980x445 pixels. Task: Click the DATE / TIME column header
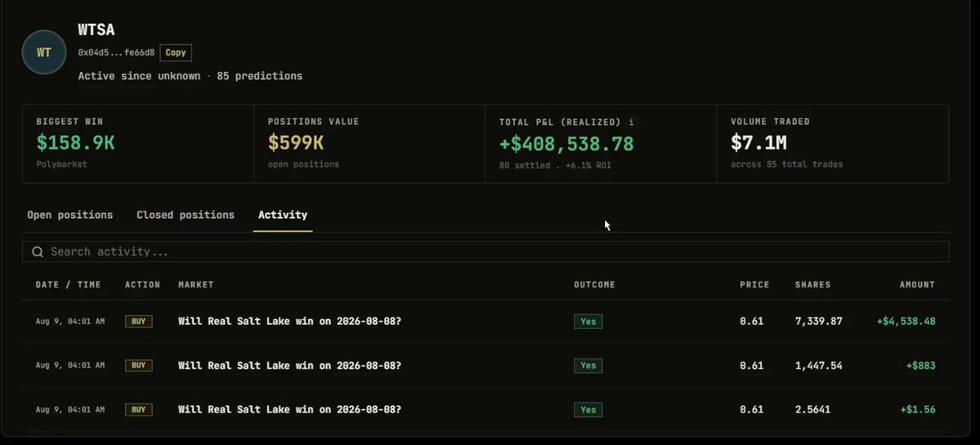[x=68, y=285]
